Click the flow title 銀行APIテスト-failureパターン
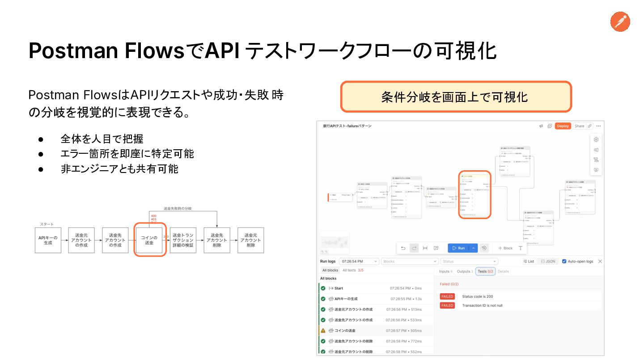The image size is (644, 362). tap(347, 126)
